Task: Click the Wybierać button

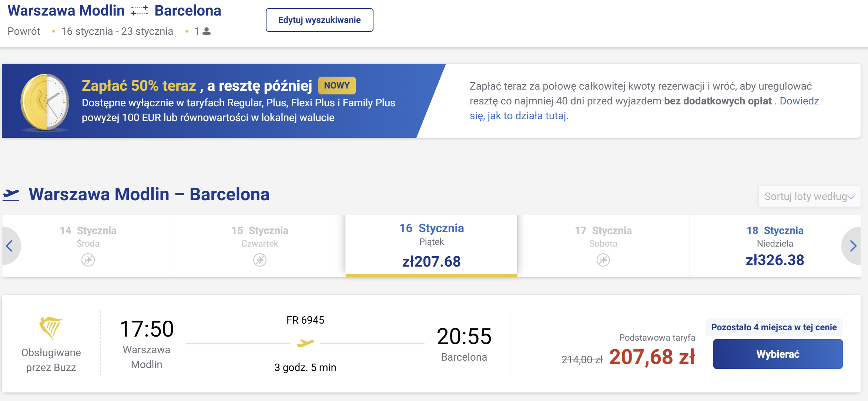Action: [778, 354]
